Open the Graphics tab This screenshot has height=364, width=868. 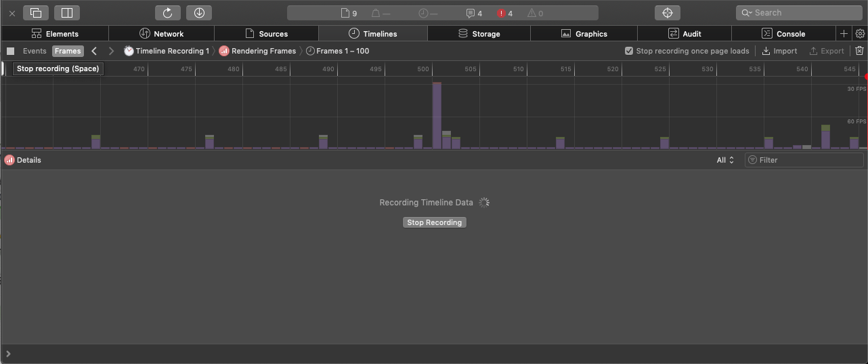pyautogui.click(x=584, y=33)
